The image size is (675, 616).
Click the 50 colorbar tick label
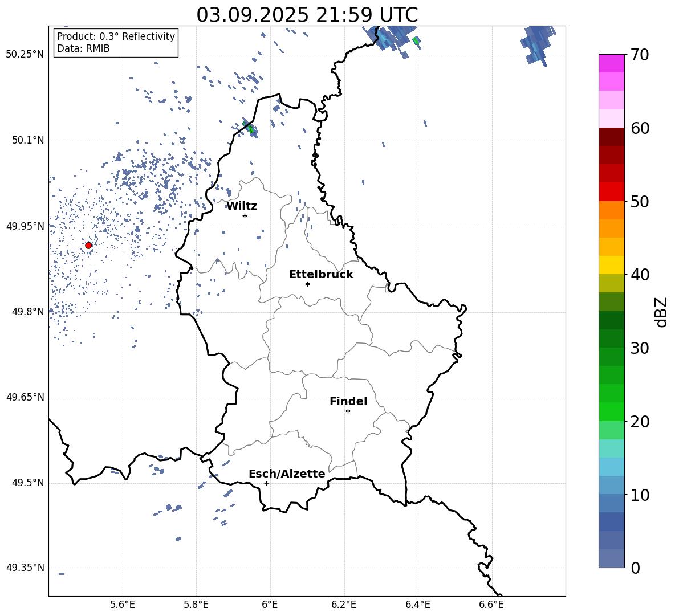click(x=640, y=202)
